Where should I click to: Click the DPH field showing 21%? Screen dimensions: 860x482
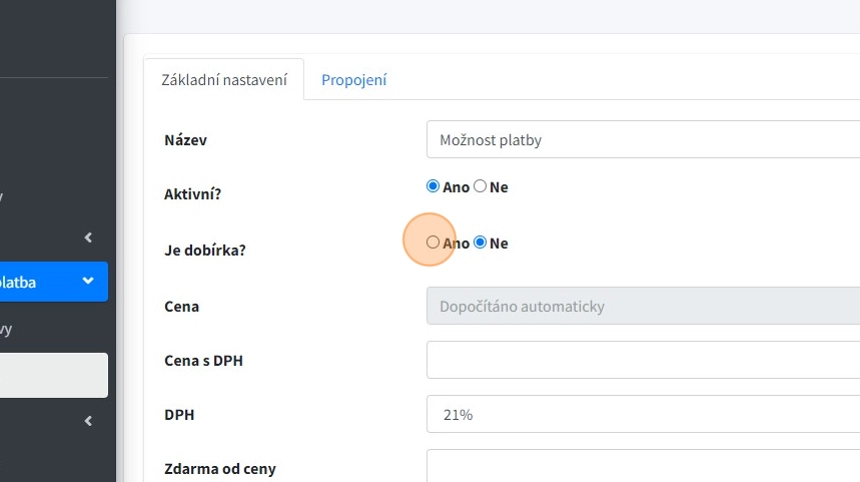tap(642, 414)
